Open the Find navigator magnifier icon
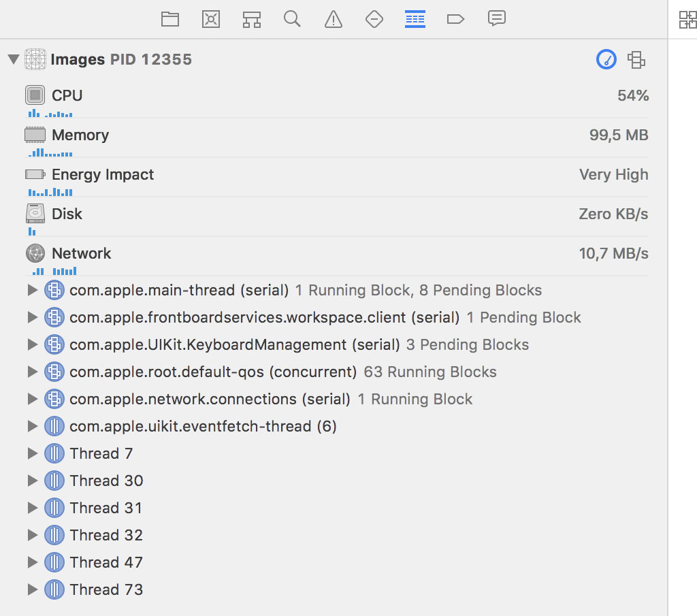 293,19
